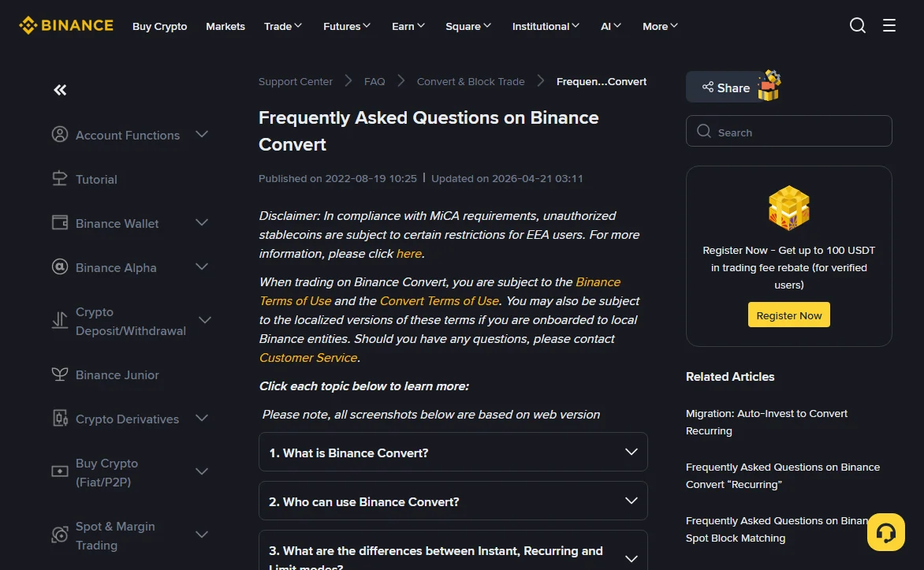Open the customer support headset chat
The width and height of the screenshot is (924, 570).
point(885,532)
